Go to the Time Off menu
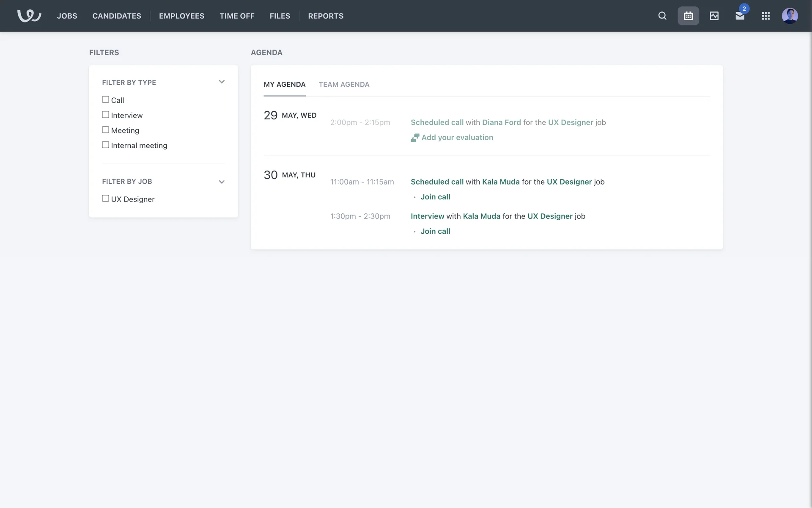812x508 pixels. (237, 16)
